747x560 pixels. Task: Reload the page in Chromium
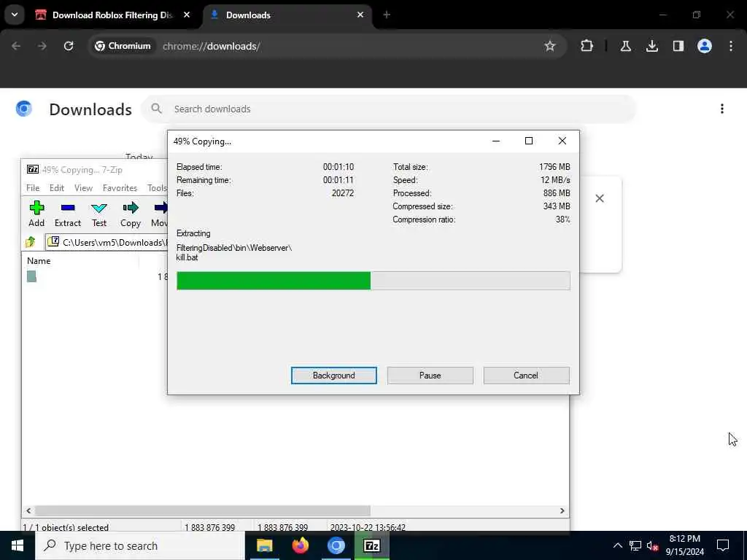tap(69, 46)
